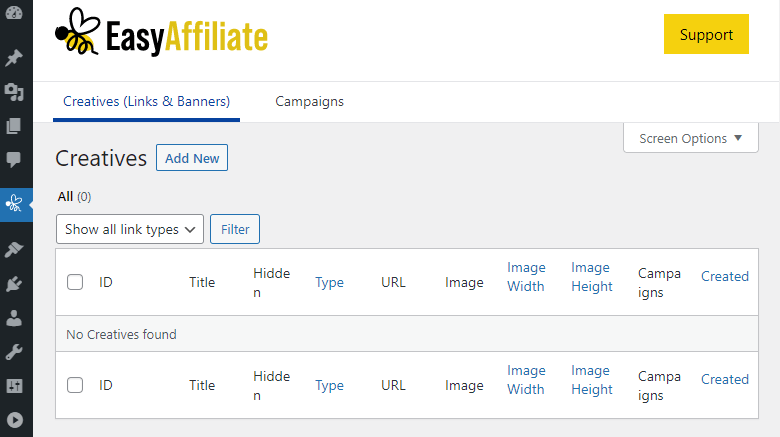Open Comments speech bubble icon
The image size is (780, 437).
(14, 159)
